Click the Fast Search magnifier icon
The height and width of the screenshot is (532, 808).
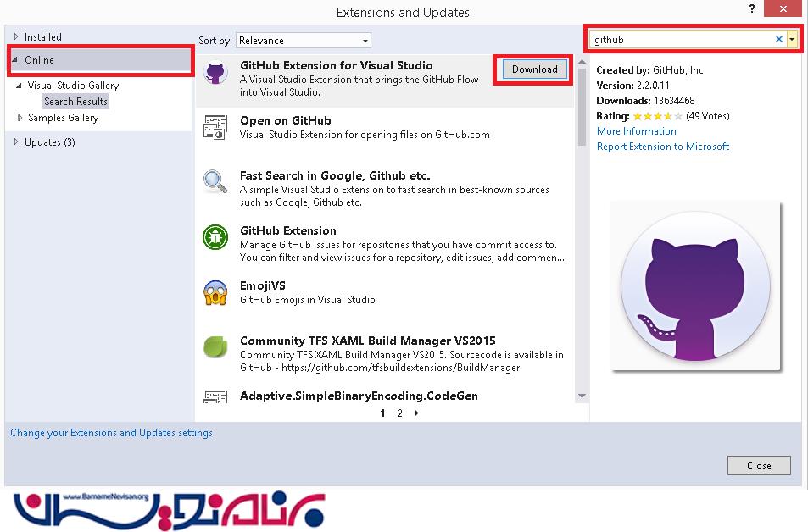(215, 182)
